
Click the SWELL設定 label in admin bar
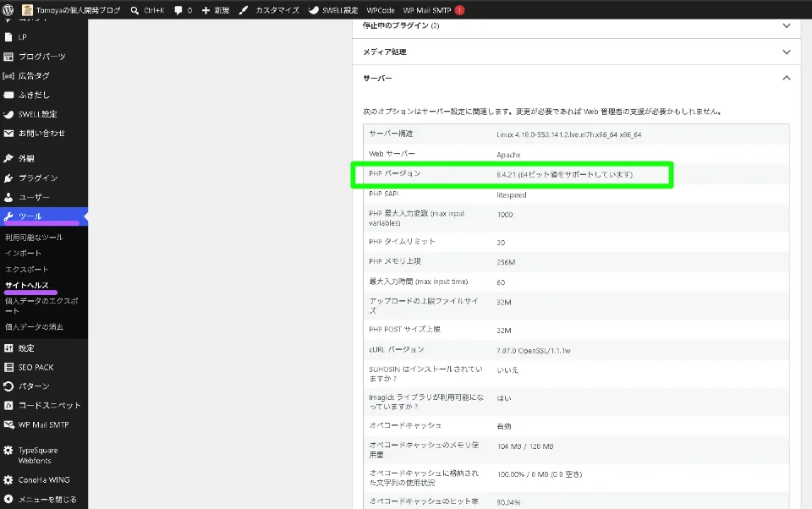point(340,10)
